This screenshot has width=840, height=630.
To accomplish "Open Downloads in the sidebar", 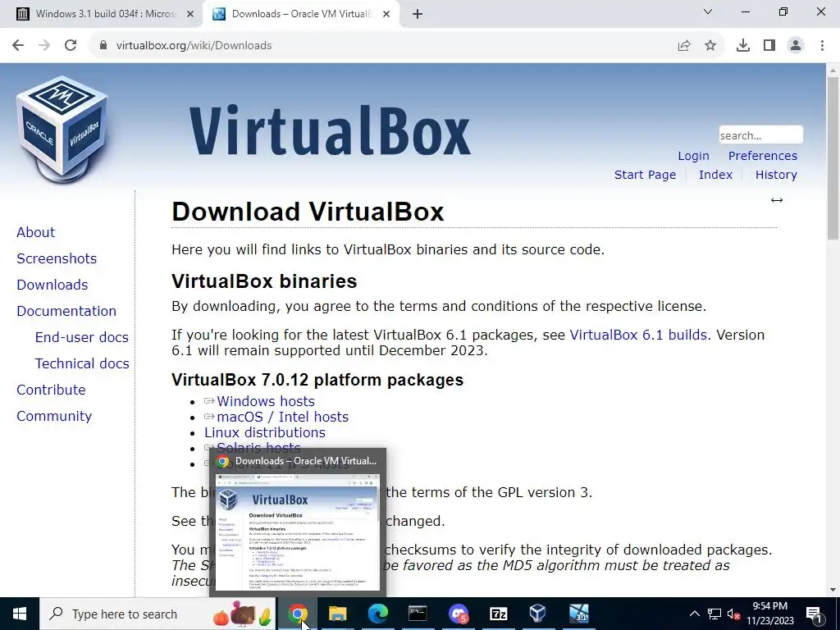I will [52, 285].
